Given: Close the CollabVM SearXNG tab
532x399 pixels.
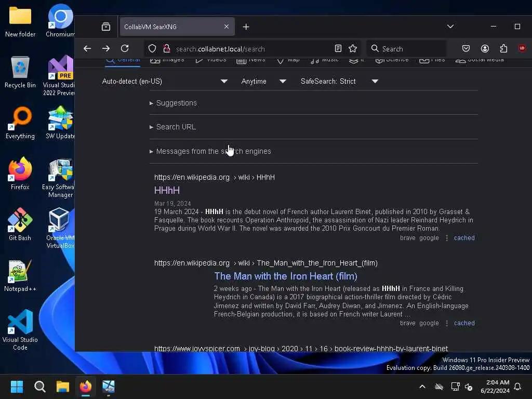Looking at the screenshot, I should click(x=227, y=26).
